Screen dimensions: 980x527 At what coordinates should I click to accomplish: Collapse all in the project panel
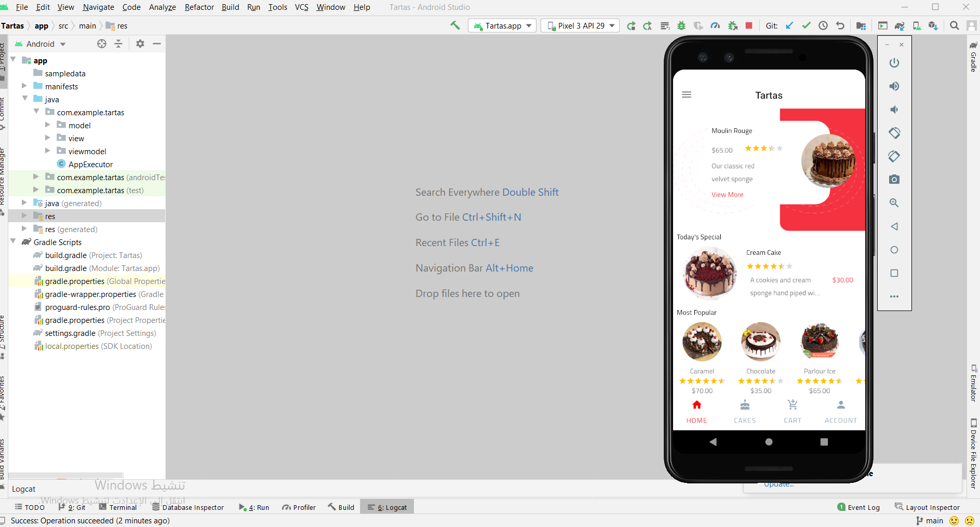(x=118, y=44)
